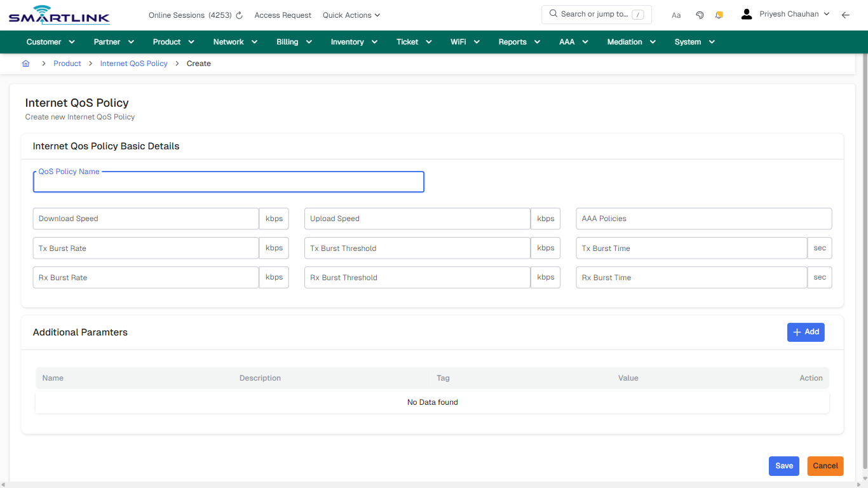Expand the Quick Actions dropdown
Viewport: 868px width, 488px height.
click(351, 15)
